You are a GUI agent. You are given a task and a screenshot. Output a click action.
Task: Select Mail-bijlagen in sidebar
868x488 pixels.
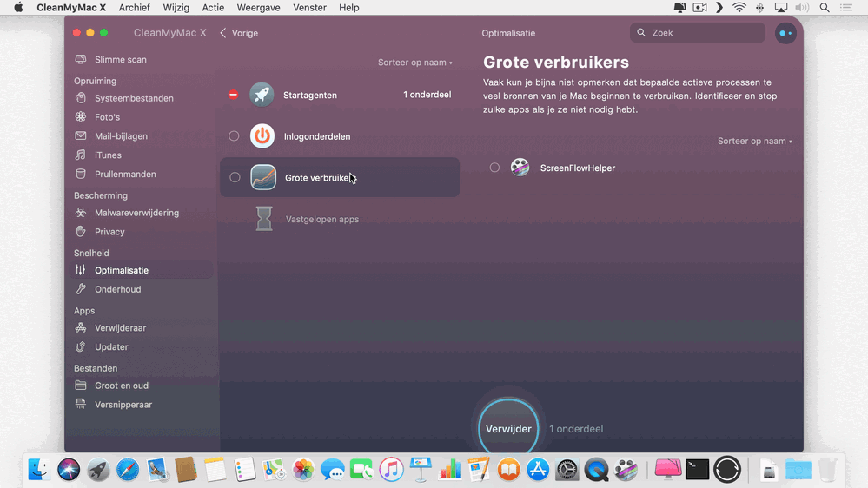coord(121,136)
